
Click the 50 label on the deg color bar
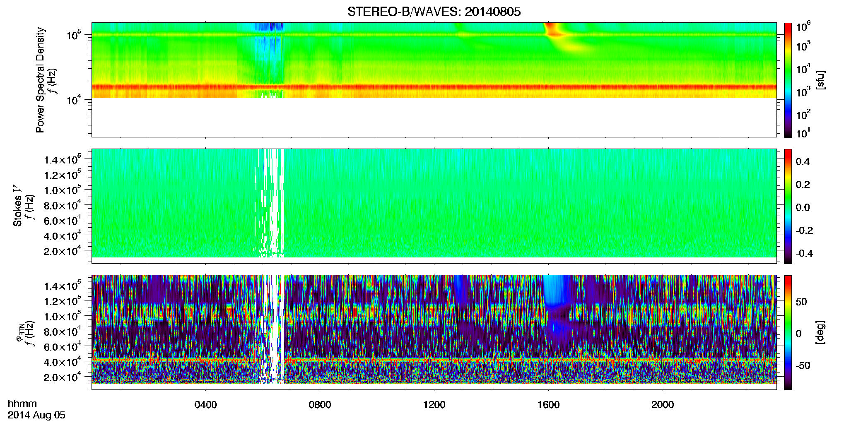(801, 302)
